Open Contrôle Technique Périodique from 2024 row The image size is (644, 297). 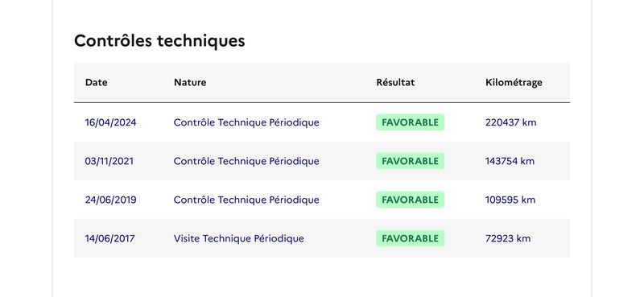coord(246,122)
